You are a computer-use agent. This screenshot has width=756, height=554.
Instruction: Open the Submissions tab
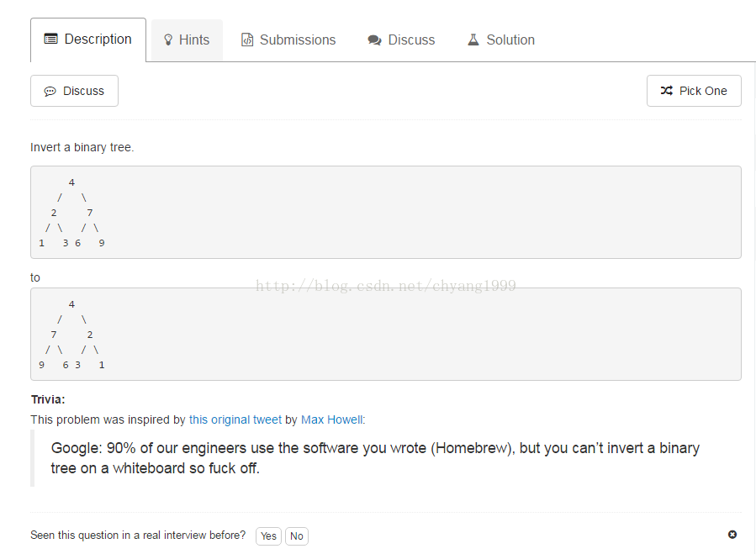coord(288,40)
